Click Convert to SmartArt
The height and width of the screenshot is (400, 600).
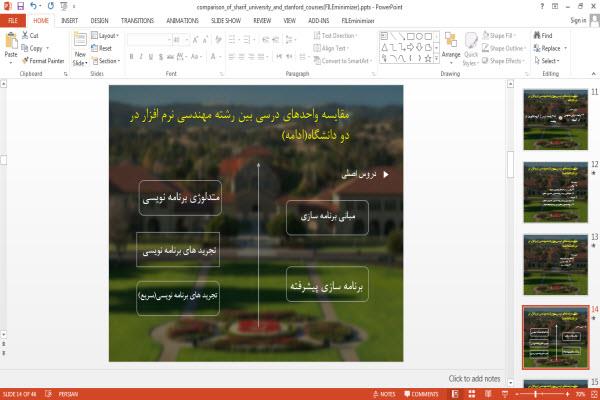click(x=343, y=61)
